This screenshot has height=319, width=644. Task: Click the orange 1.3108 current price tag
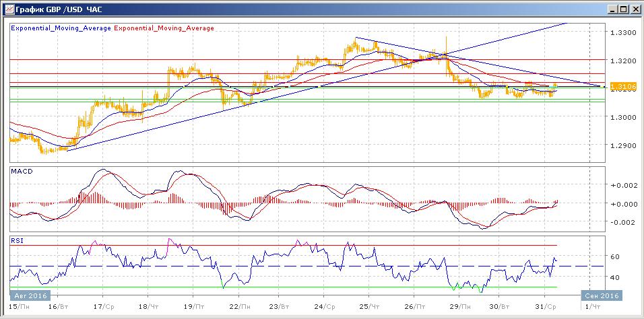coord(619,87)
